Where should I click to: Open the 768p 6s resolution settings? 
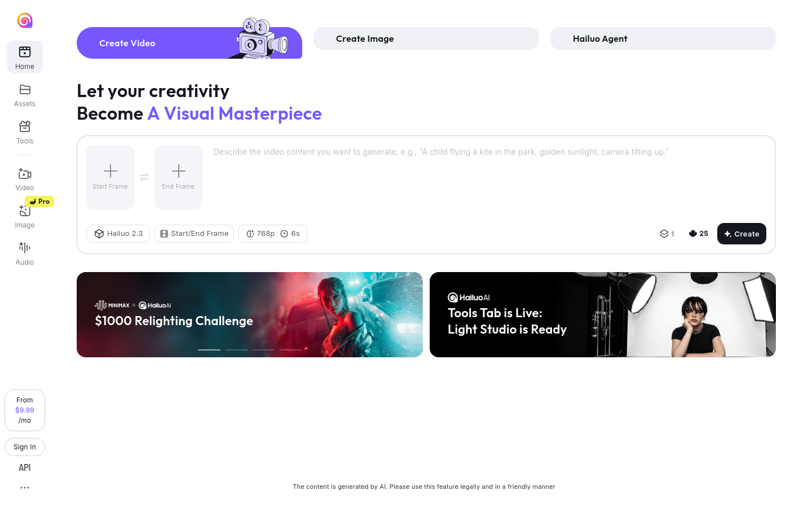tap(273, 234)
